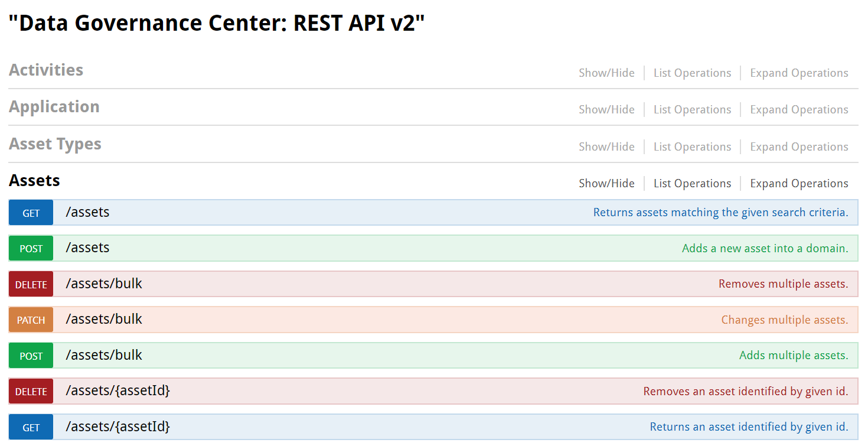Open the /assets/bulk path in PATCH row
Viewport: 868px width, 446px height.
click(x=104, y=319)
